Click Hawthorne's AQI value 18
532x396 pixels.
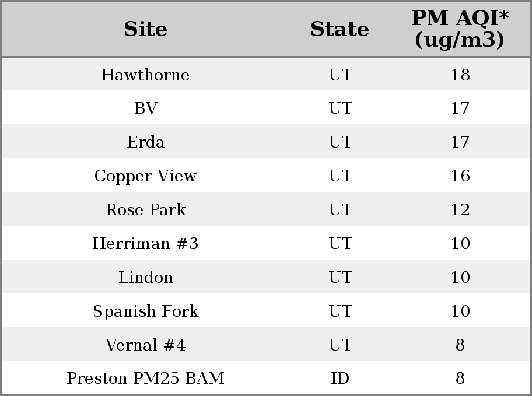point(460,75)
